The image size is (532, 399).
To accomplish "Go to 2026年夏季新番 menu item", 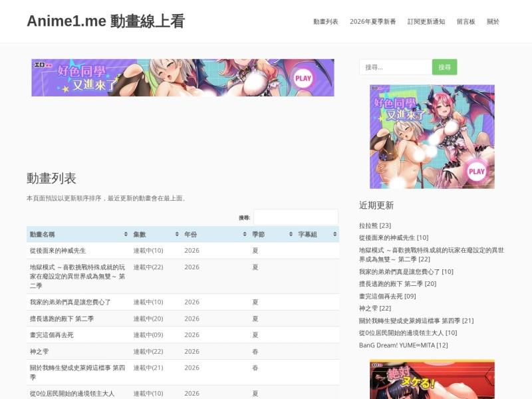I will pyautogui.click(x=372, y=21).
